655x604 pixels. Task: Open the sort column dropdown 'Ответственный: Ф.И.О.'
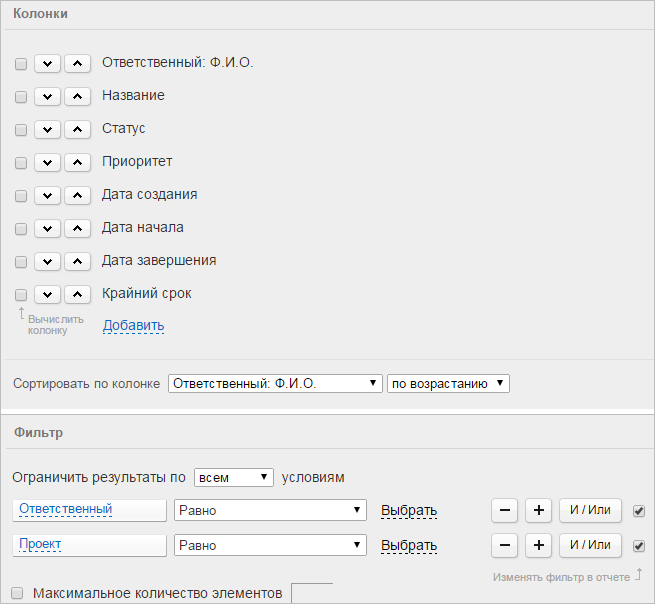[275, 383]
